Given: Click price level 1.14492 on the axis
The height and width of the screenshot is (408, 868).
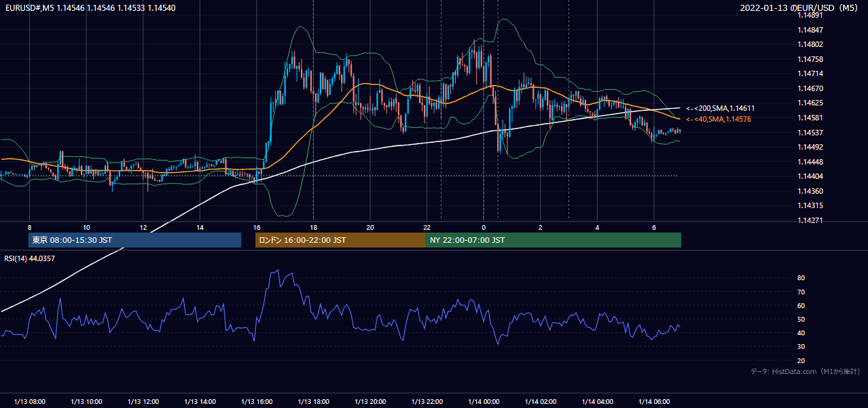Looking at the screenshot, I should pos(810,147).
